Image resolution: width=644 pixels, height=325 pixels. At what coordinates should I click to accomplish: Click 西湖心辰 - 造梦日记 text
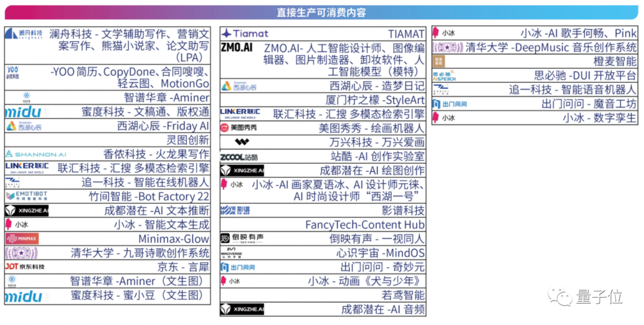tap(377, 86)
